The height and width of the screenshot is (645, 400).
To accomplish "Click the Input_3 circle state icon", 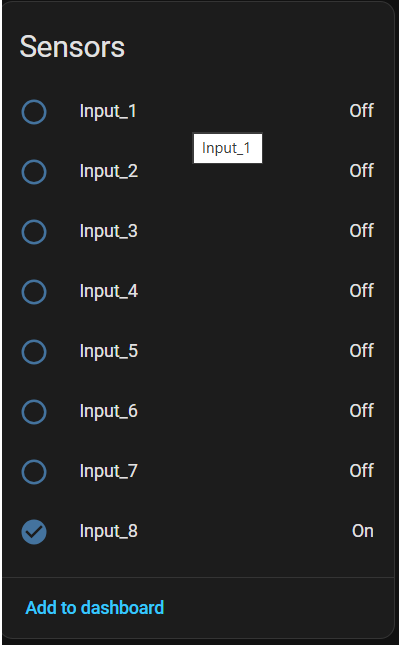I will [34, 232].
